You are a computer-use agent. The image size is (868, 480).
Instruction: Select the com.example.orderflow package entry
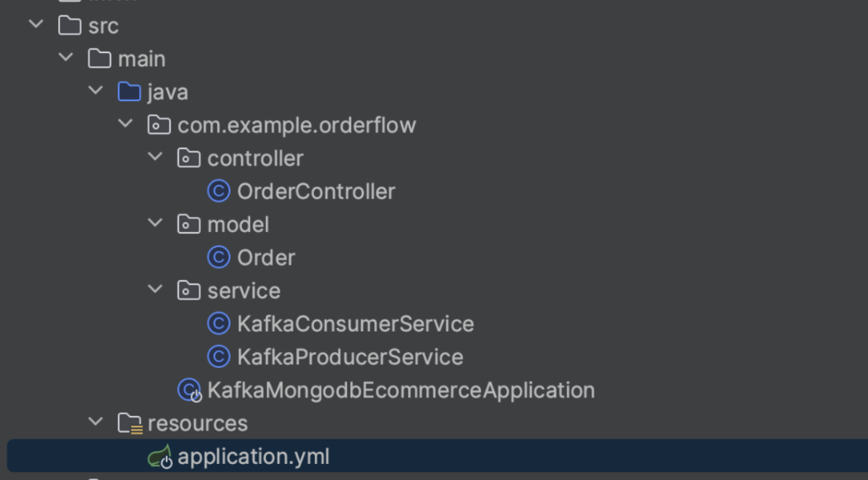tap(297, 124)
